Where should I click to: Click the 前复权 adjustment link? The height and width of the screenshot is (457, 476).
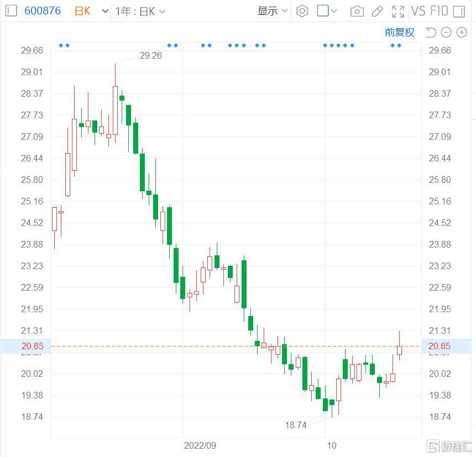click(399, 32)
